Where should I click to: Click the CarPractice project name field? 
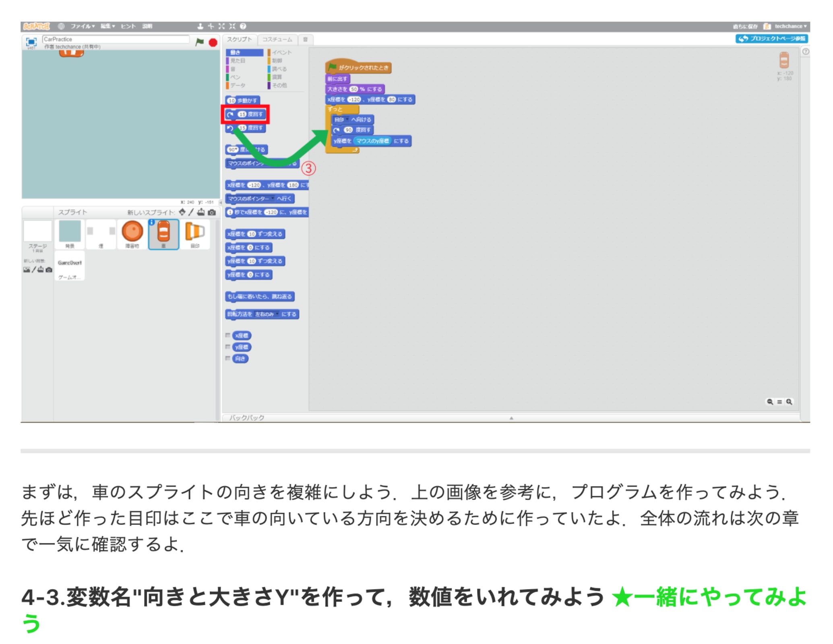click(116, 39)
